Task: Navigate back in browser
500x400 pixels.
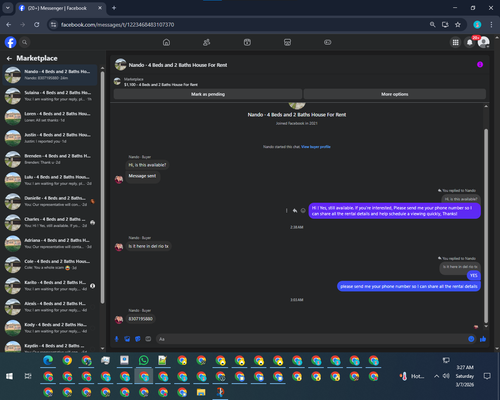Action: click(x=9, y=25)
